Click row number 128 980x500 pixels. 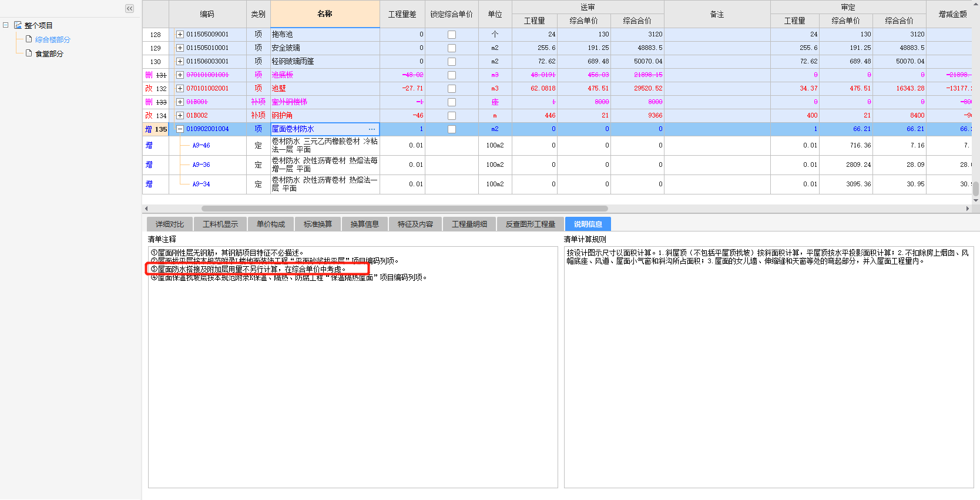pos(156,35)
